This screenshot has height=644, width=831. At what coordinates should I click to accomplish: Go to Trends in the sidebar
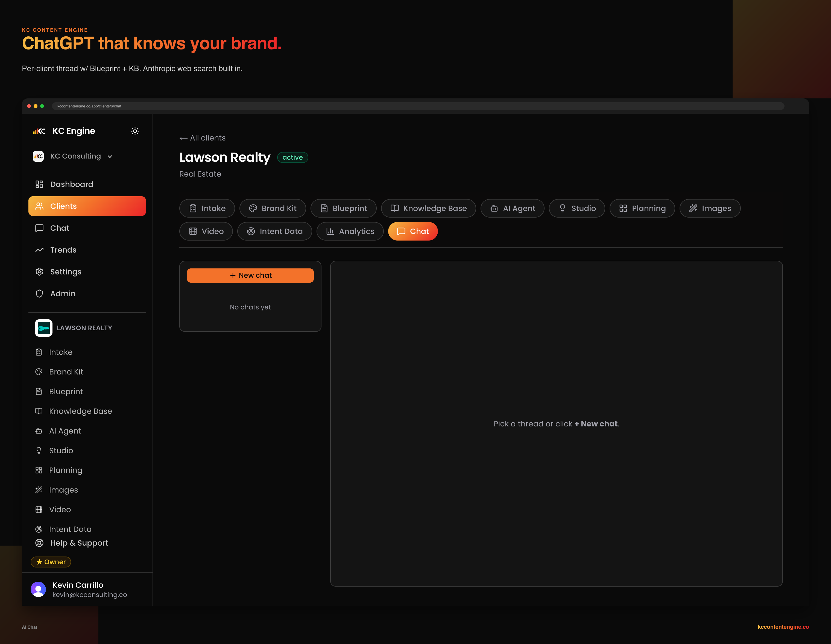[87, 250]
